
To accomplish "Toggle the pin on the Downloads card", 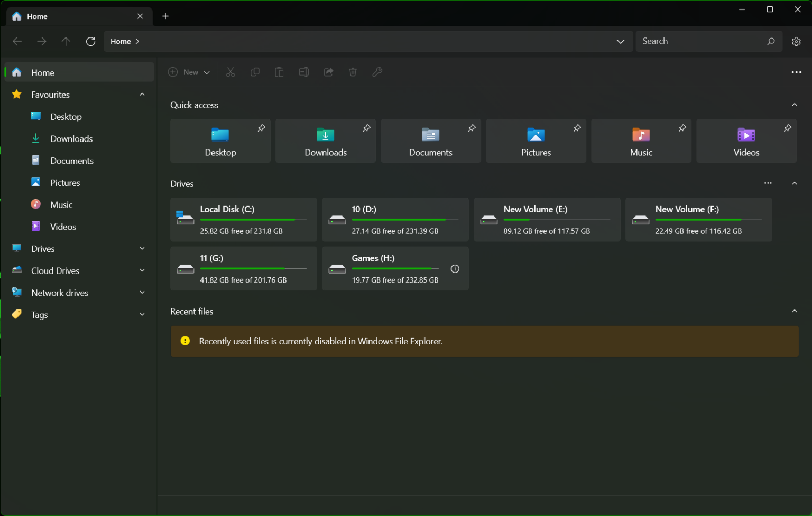I will 367,128.
